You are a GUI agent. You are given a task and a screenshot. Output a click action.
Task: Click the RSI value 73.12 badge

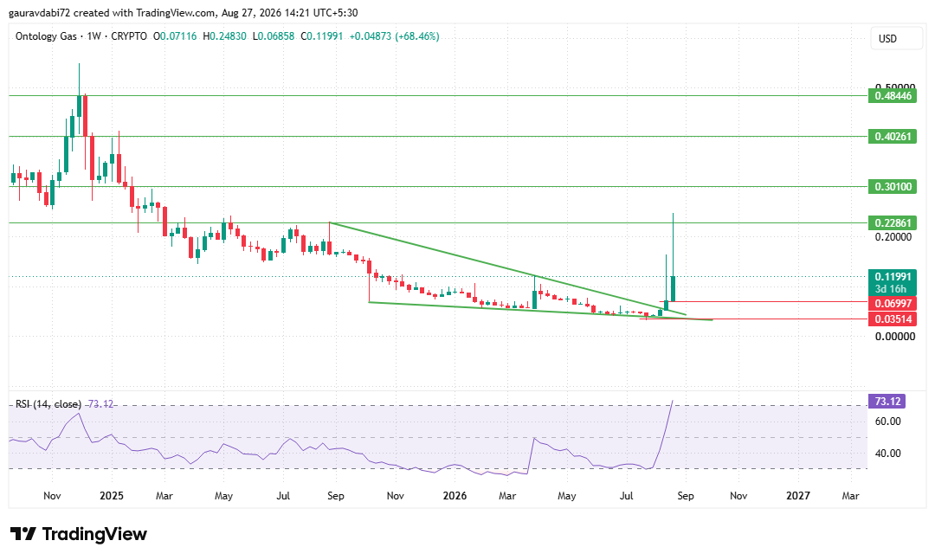(x=887, y=402)
